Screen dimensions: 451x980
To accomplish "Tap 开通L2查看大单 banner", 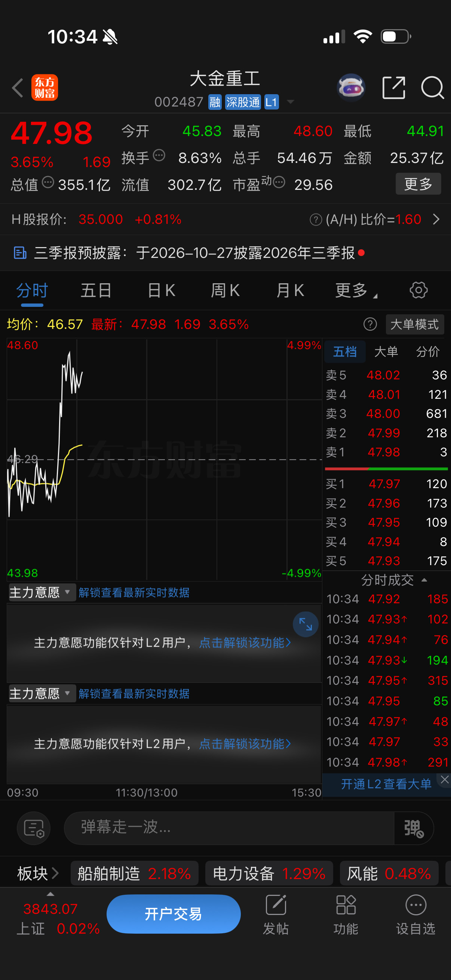I will click(x=386, y=785).
